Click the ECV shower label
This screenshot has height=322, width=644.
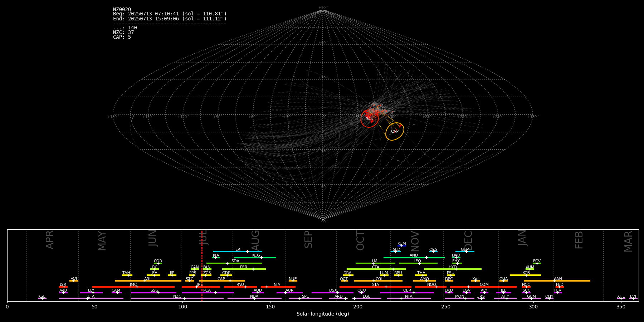point(537,261)
